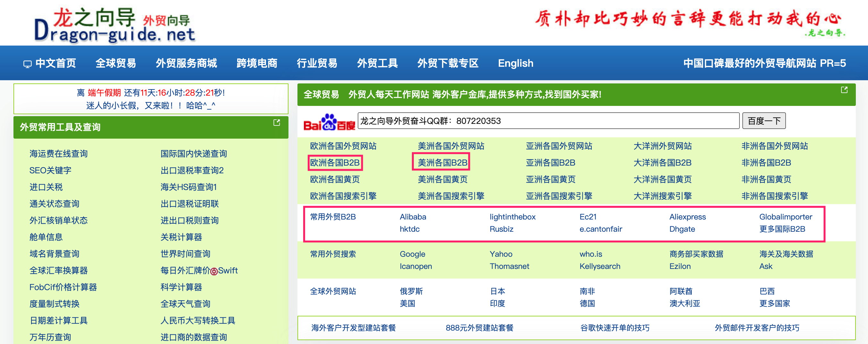The height and width of the screenshot is (344, 868).
Task: Open the who.is link
Action: click(591, 254)
